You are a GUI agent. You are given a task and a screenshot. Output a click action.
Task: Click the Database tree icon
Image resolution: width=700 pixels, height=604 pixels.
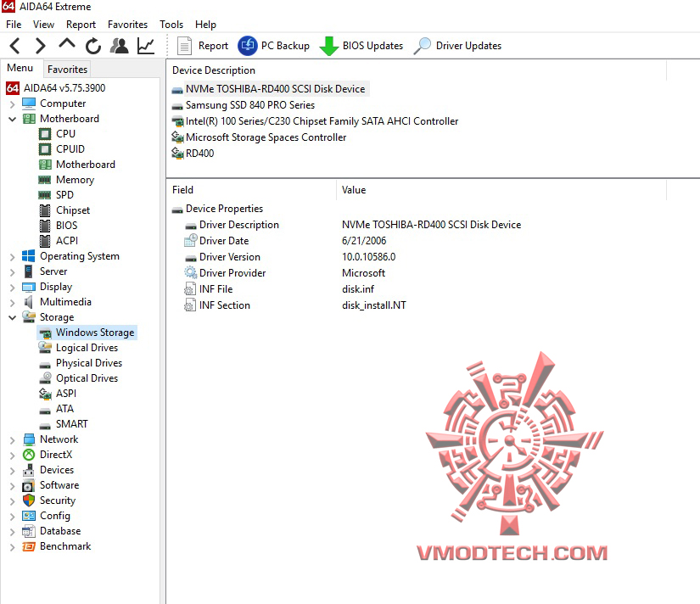point(29,531)
